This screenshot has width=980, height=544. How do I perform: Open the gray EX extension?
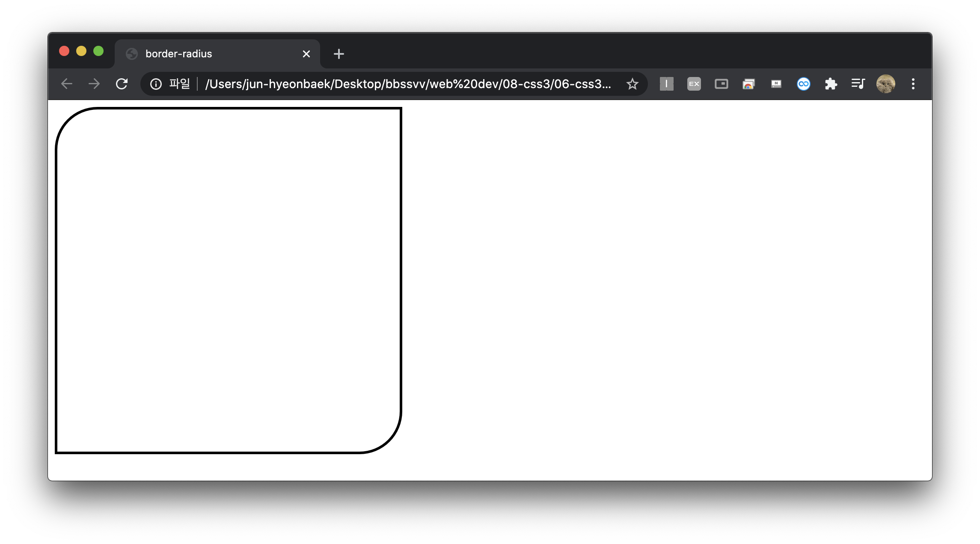694,84
